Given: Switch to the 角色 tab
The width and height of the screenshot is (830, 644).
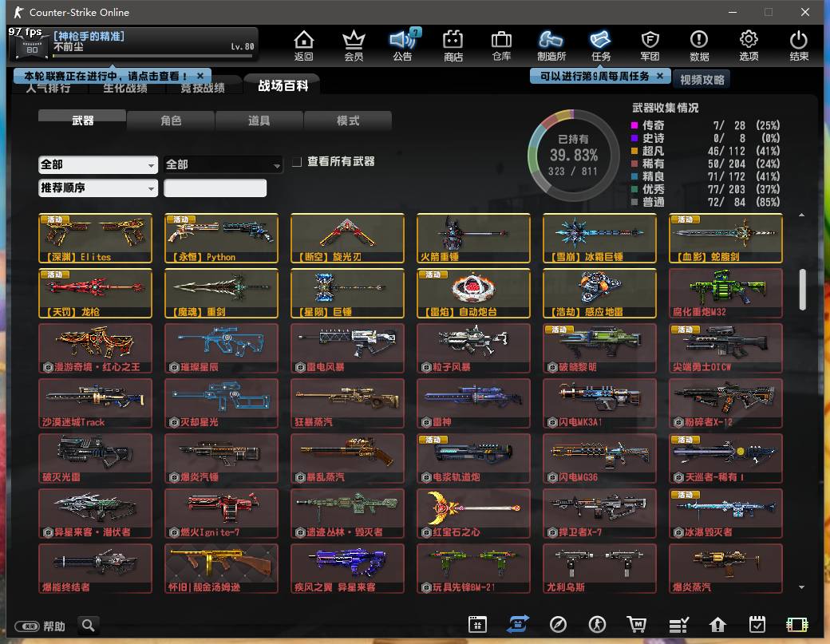Looking at the screenshot, I should pyautogui.click(x=171, y=121).
